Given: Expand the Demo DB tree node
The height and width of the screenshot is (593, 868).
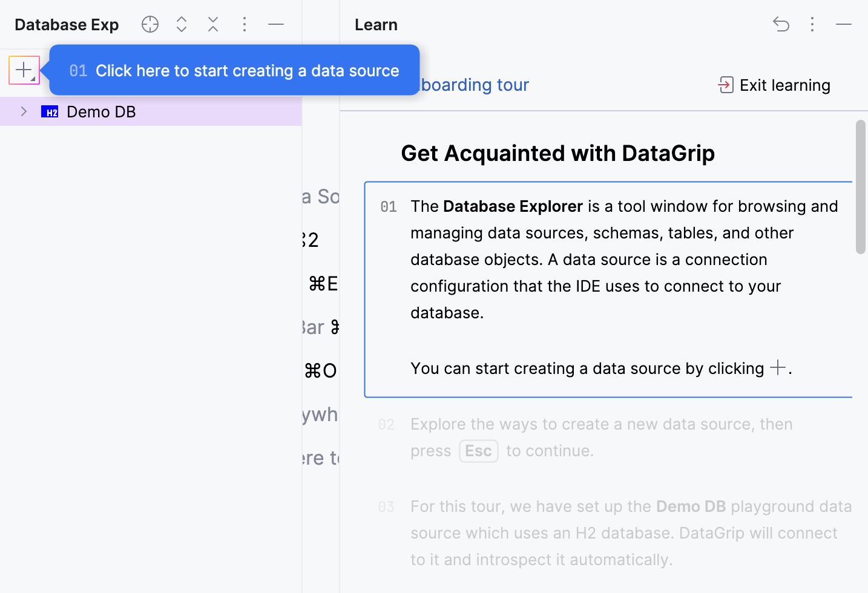Looking at the screenshot, I should (24, 111).
